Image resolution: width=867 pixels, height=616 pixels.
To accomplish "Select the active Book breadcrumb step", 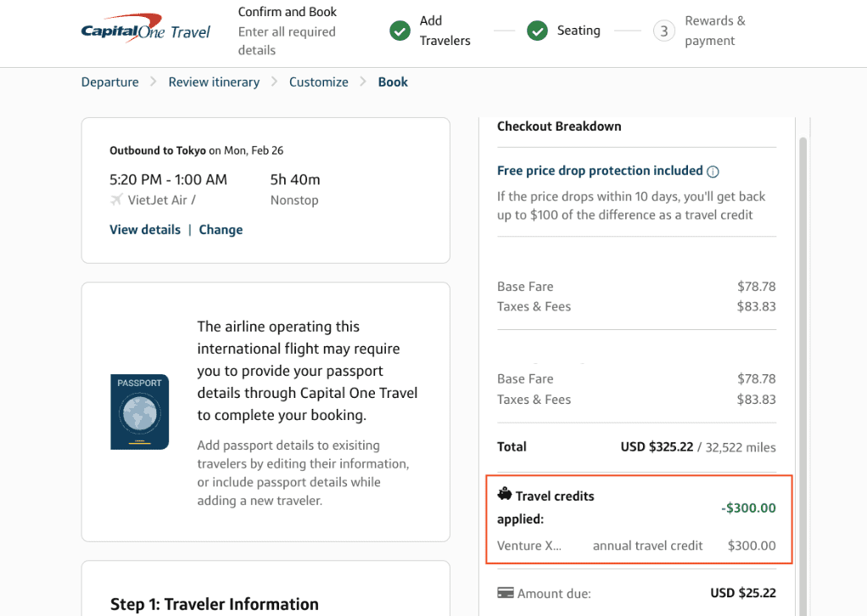I will pyautogui.click(x=392, y=81).
